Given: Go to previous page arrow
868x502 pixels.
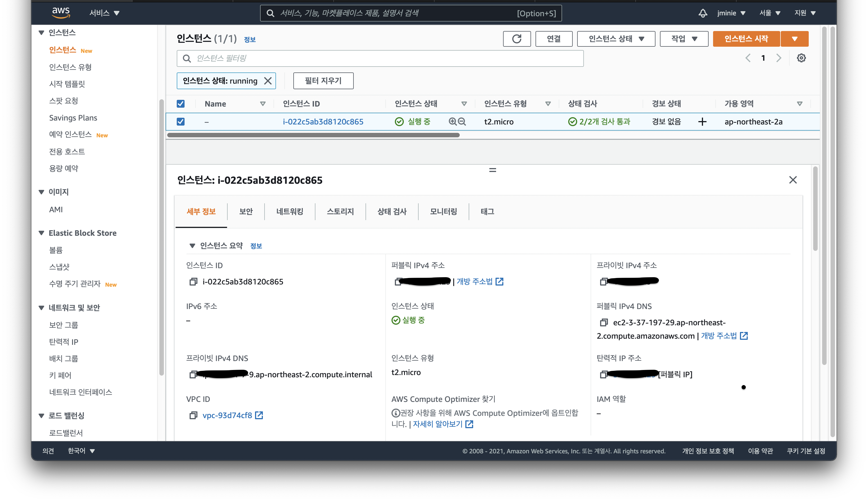Looking at the screenshot, I should 748,58.
